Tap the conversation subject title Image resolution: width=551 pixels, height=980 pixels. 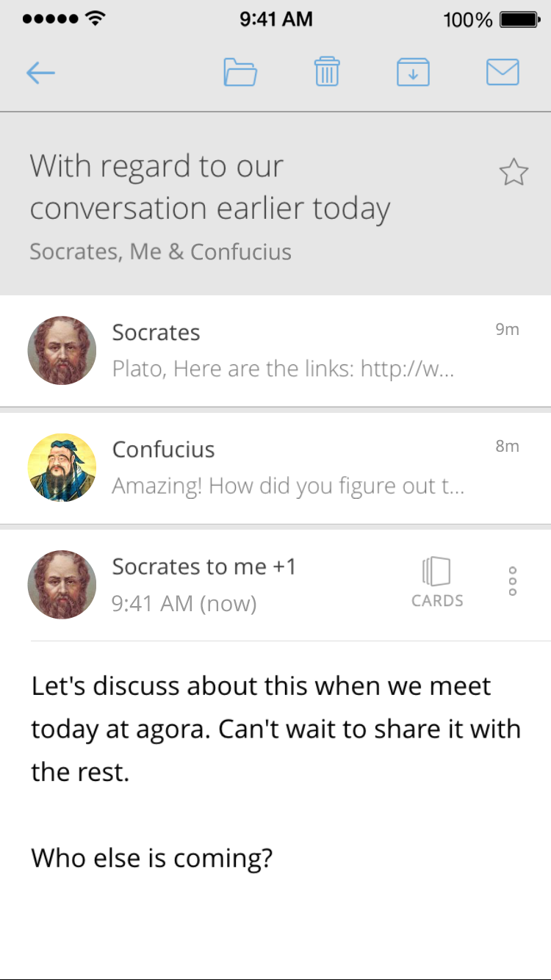(x=210, y=187)
